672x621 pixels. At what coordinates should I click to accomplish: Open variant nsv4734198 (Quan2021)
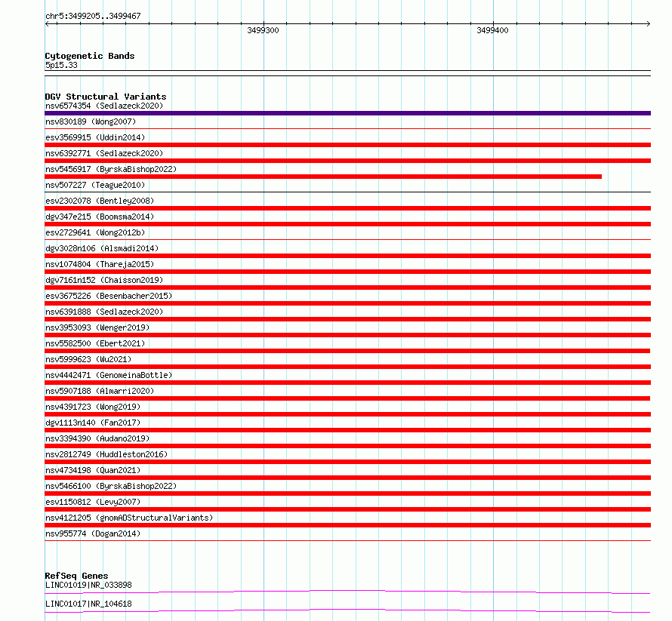pos(93,470)
